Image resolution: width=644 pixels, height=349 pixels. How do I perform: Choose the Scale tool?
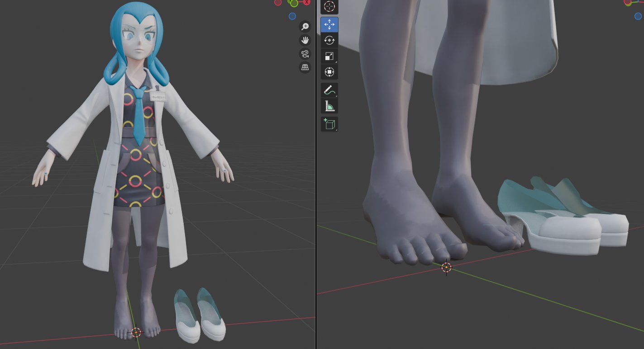(x=329, y=56)
